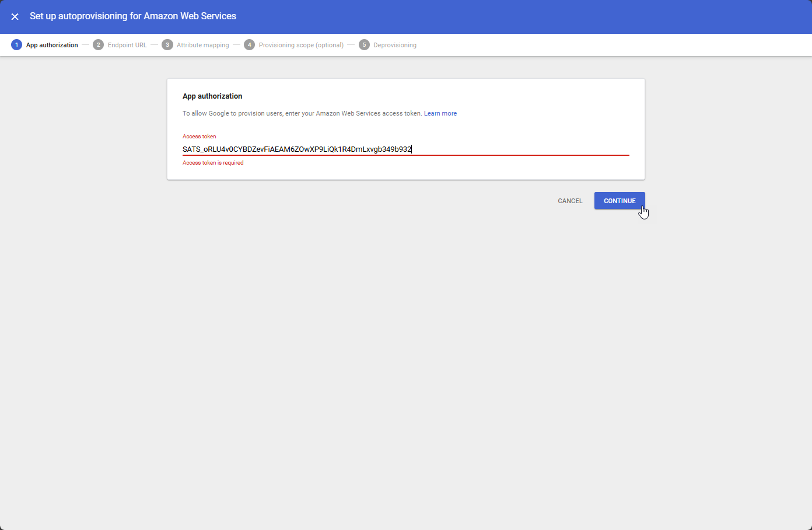Go to step 3 Attribute mapping
The width and height of the screenshot is (812, 530).
[x=195, y=45]
